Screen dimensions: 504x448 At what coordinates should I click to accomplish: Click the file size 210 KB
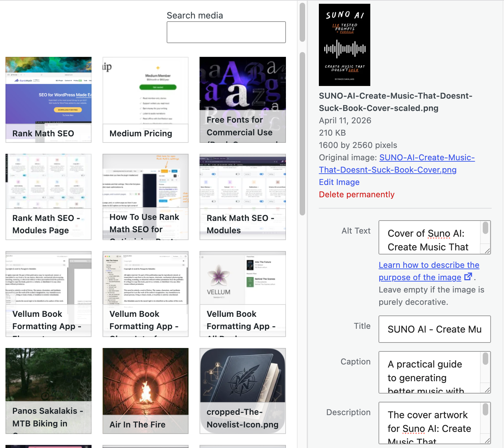tap(332, 133)
